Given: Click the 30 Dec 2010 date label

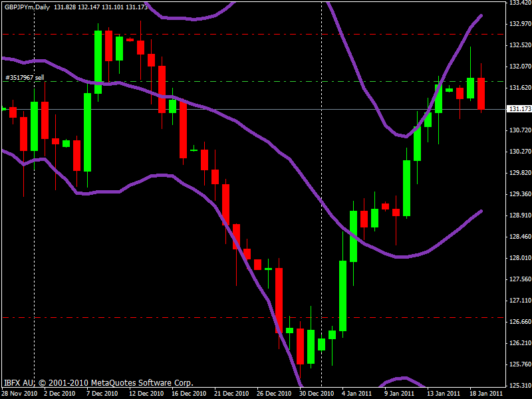Looking at the screenshot, I should coord(317,394).
